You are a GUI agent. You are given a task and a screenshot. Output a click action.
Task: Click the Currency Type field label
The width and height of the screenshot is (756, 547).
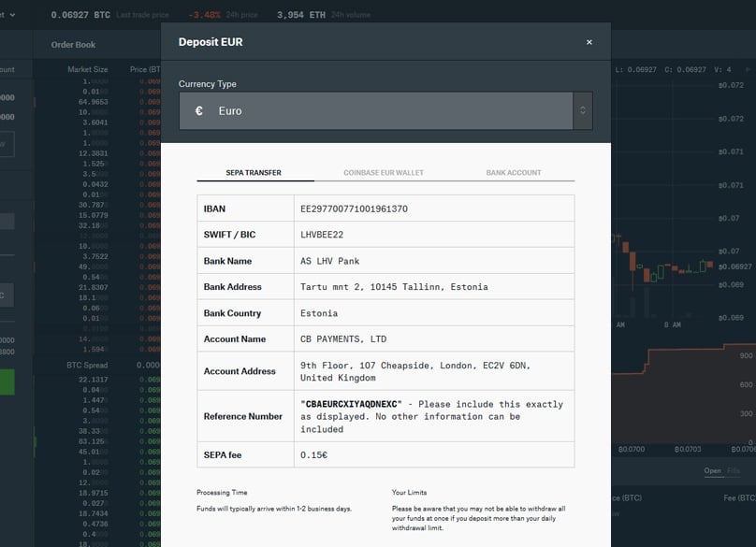tap(208, 84)
